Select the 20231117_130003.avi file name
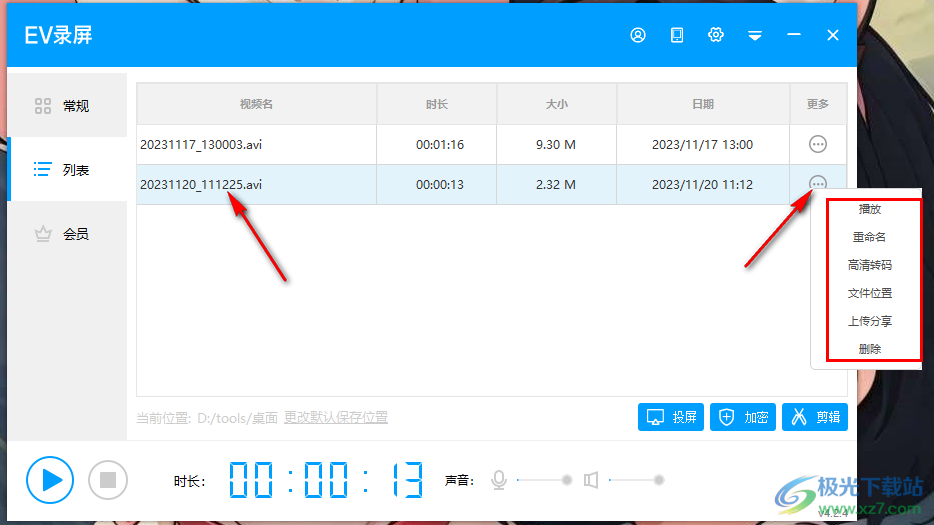The width and height of the screenshot is (934, 525). pyautogui.click(x=201, y=145)
